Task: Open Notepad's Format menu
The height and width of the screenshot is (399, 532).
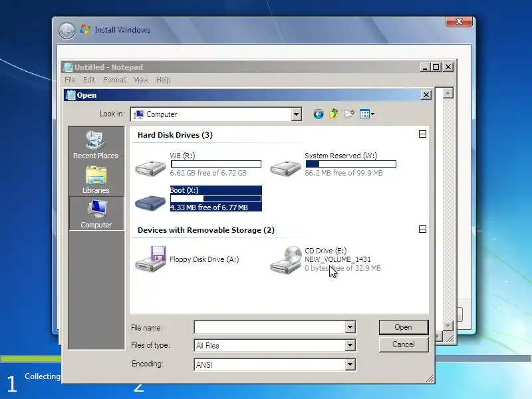Action: [x=114, y=80]
